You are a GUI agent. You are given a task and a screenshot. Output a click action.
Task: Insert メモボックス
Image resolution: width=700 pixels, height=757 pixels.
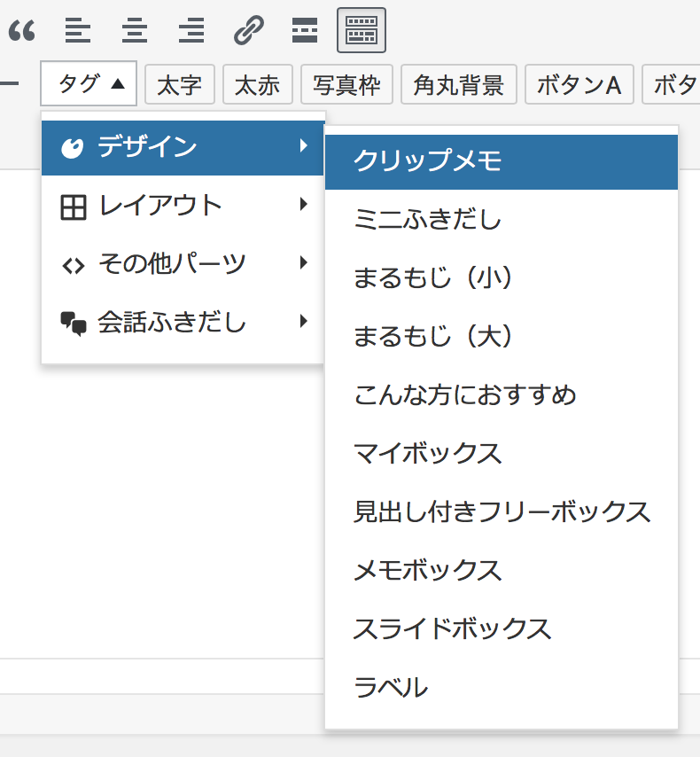[502, 570]
